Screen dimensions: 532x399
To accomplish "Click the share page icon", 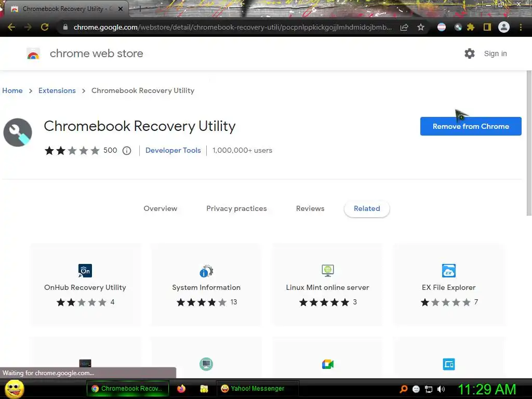I will click(x=404, y=27).
